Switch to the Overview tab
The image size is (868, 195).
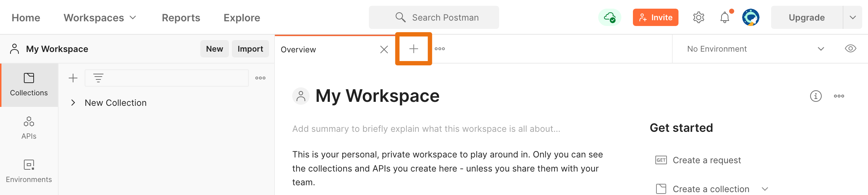(298, 49)
